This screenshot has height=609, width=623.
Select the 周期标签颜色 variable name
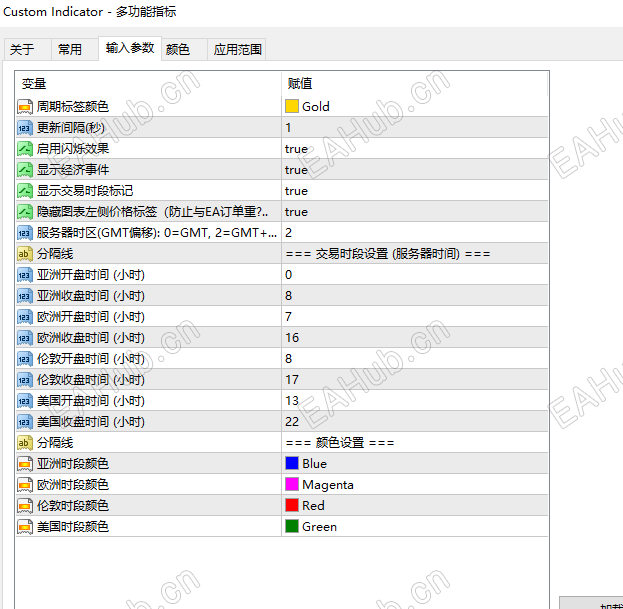pos(73,106)
